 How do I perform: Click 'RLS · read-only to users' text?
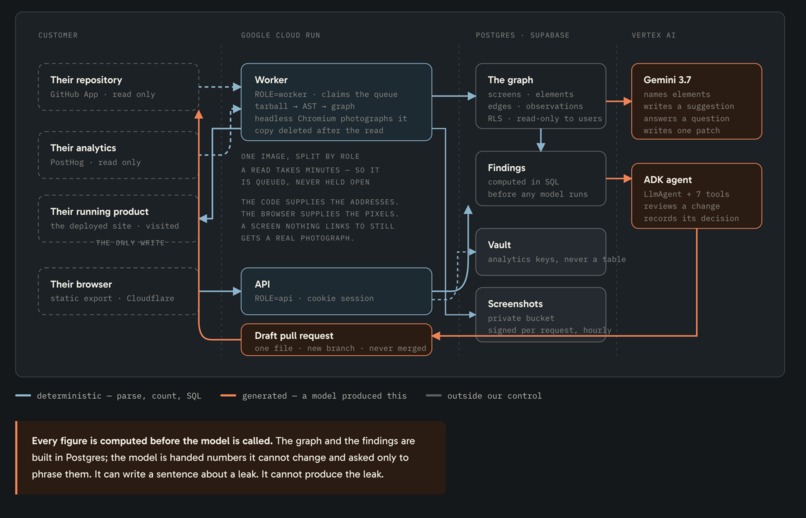[545, 118]
